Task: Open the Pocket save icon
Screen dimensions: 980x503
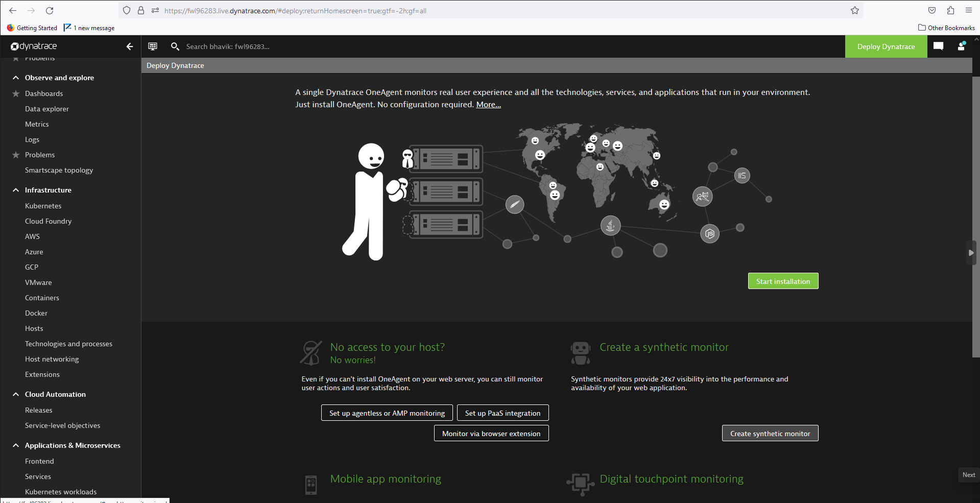Action: (x=932, y=10)
